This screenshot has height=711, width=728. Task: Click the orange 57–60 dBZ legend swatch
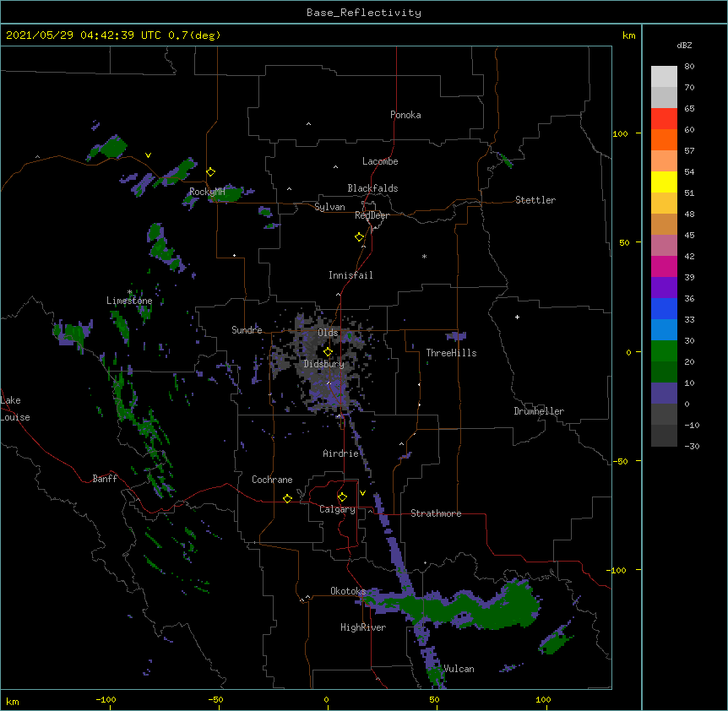pos(664,139)
